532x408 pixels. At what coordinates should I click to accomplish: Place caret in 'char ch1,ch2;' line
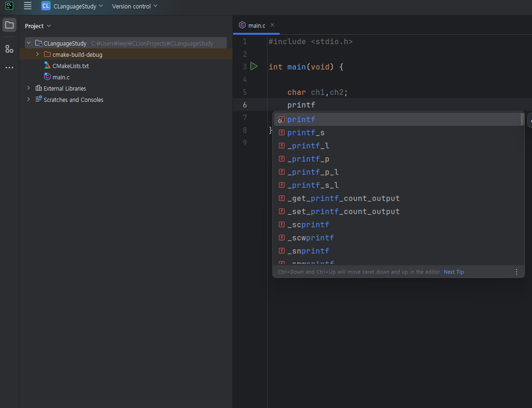click(x=317, y=92)
